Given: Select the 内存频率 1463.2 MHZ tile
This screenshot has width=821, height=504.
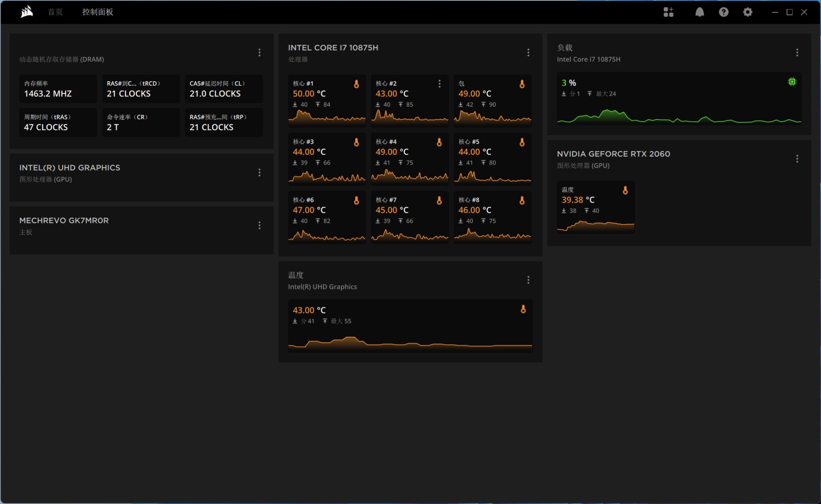Looking at the screenshot, I should pos(58,89).
